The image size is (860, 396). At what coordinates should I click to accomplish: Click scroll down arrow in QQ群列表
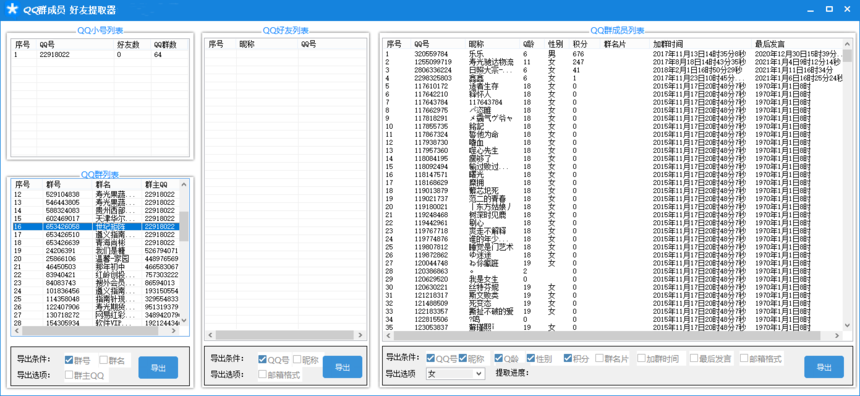[184, 321]
